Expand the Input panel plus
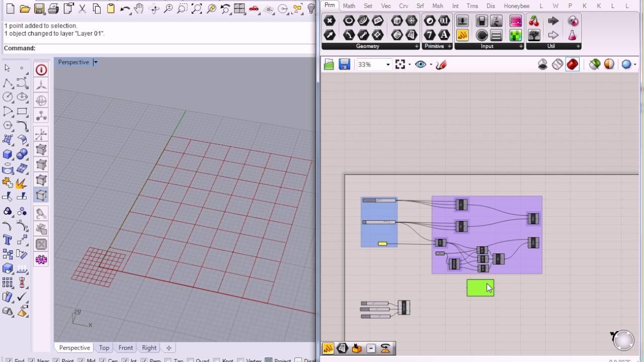This screenshot has height=362, width=644. [521, 46]
